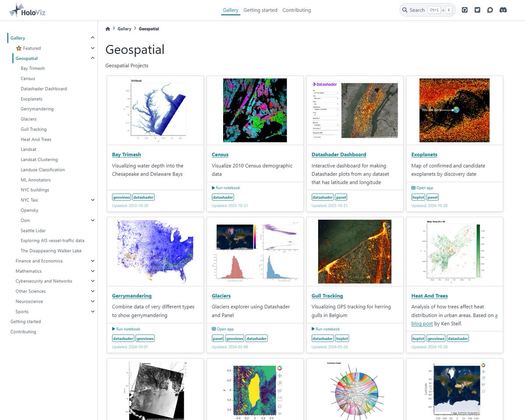Click the panel tag on Glaciers card

pos(218,338)
